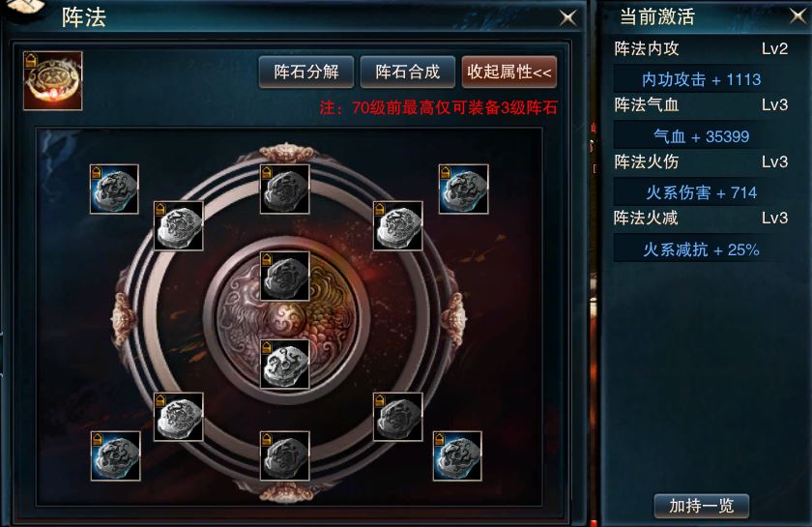This screenshot has width=812, height=527.
Task: Click the upper-right white stone on the ring
Action: click(397, 226)
